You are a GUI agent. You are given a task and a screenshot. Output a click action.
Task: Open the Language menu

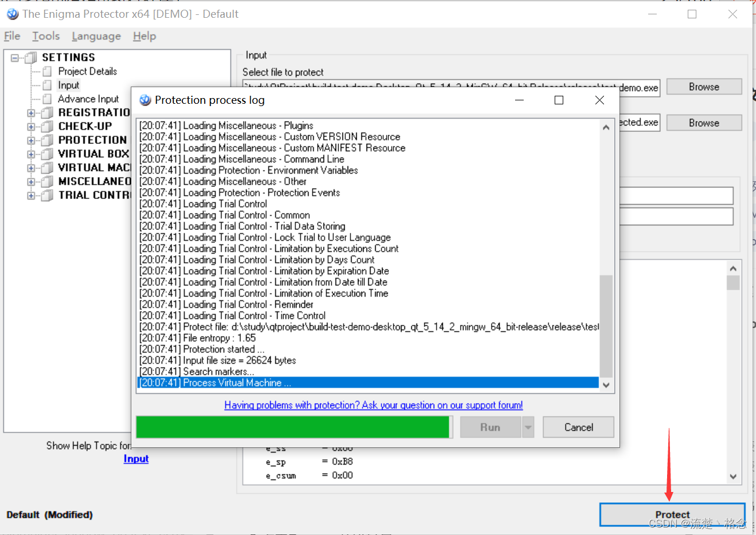[96, 36]
